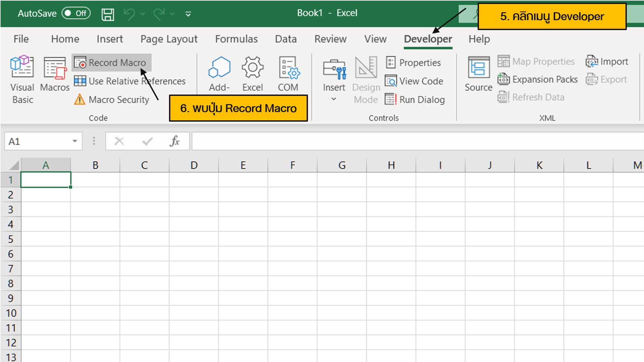Save the workbook with the disk icon

[x=107, y=14]
